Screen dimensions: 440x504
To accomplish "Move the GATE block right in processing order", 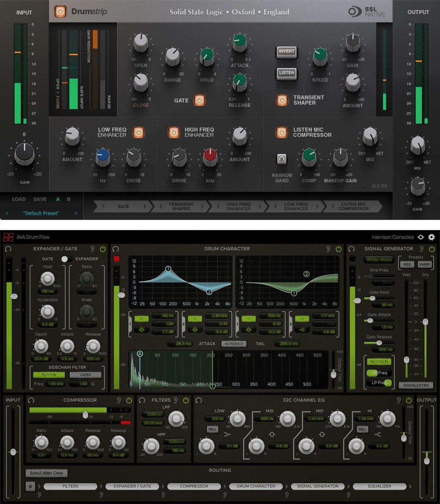I will [x=145, y=206].
